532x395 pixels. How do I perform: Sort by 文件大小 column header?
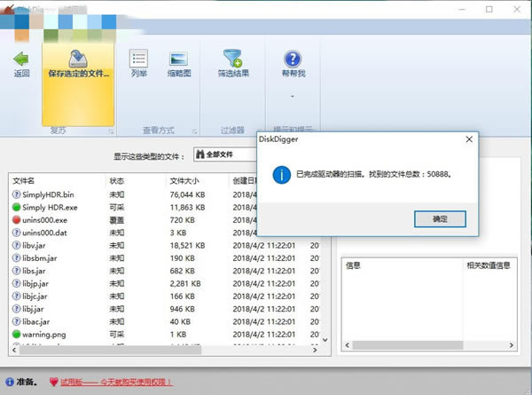point(184,181)
